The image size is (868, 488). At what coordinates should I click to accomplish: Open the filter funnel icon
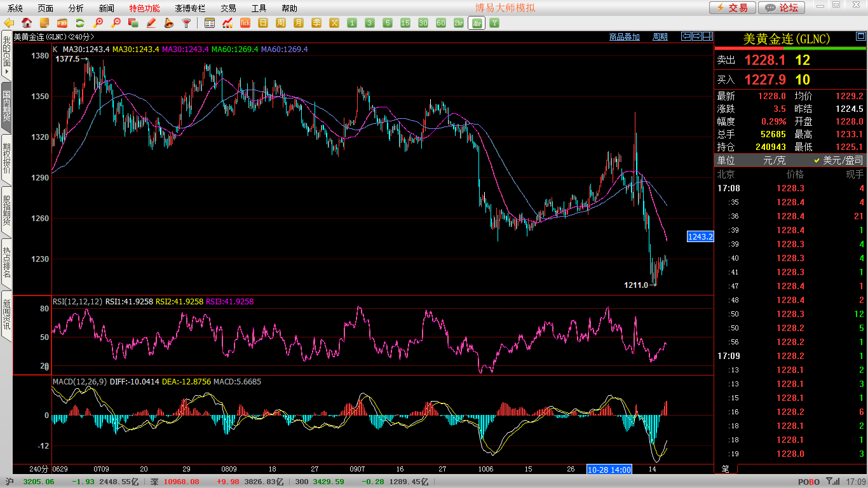click(186, 23)
